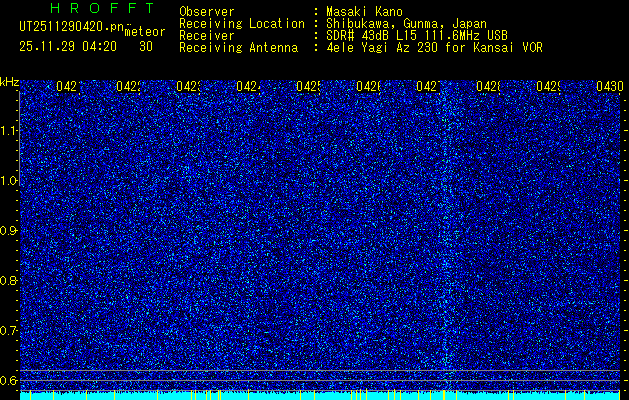Click the kHz axis unit label

click(x=9, y=82)
